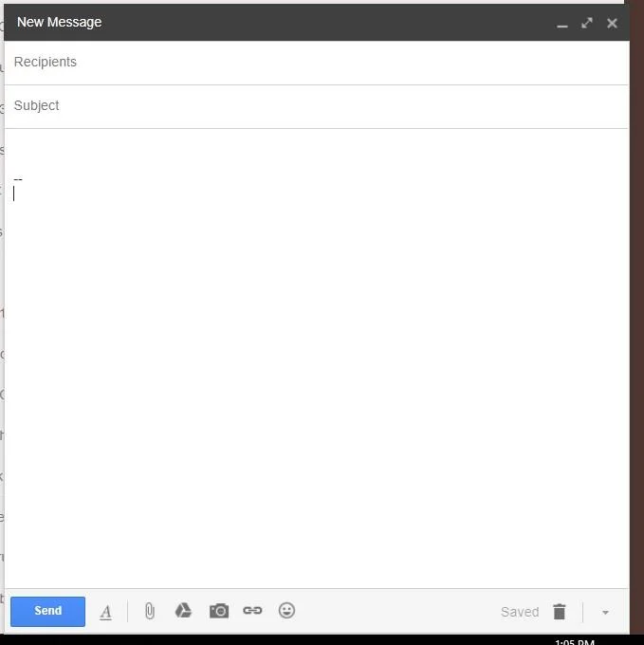
Task: Click the Saved status text
Action: tap(519, 612)
